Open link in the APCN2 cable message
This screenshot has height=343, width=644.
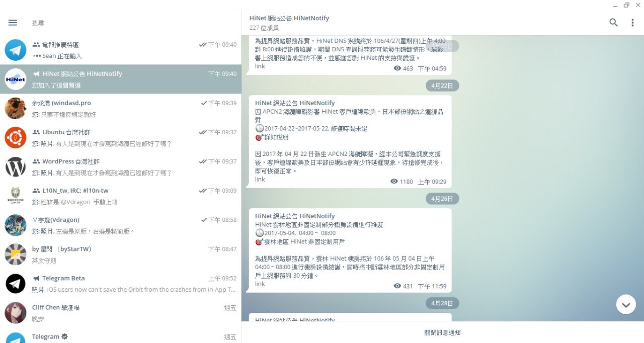(260, 179)
